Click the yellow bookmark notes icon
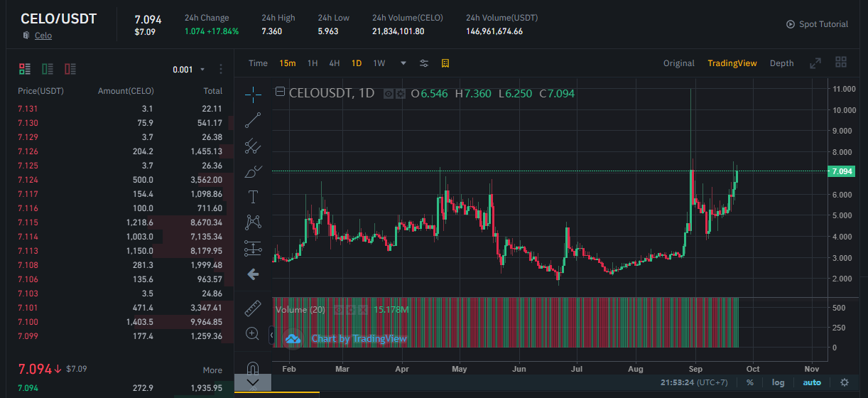The width and height of the screenshot is (868, 398). (x=445, y=63)
